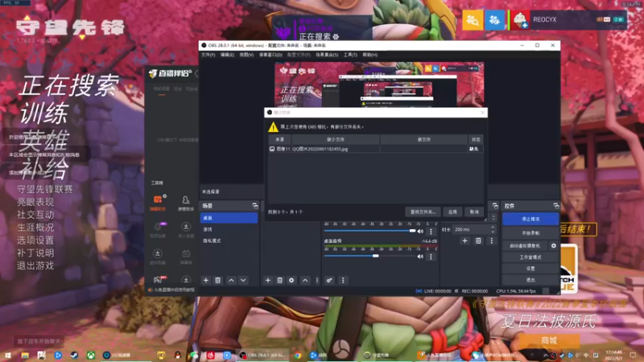Click Cancel in the missing files dialog

[474, 212]
